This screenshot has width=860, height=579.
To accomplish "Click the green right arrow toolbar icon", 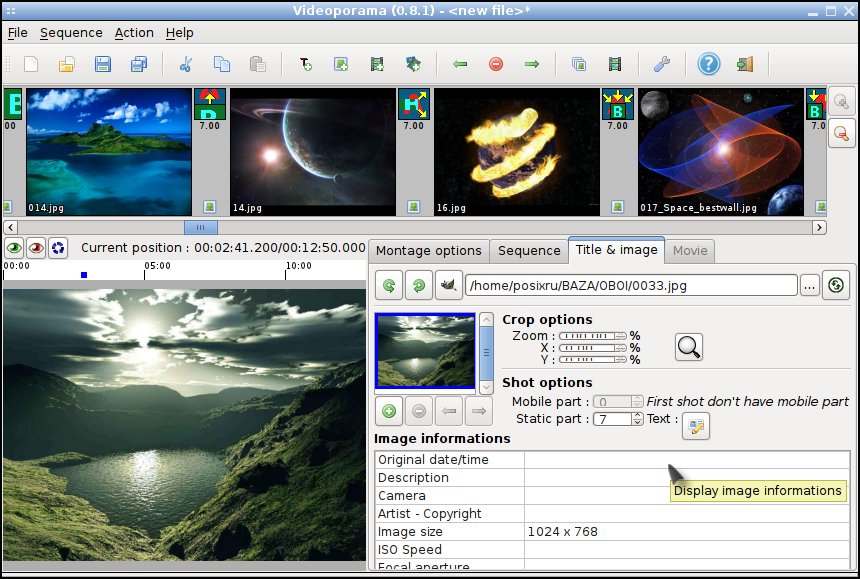I will tap(531, 64).
